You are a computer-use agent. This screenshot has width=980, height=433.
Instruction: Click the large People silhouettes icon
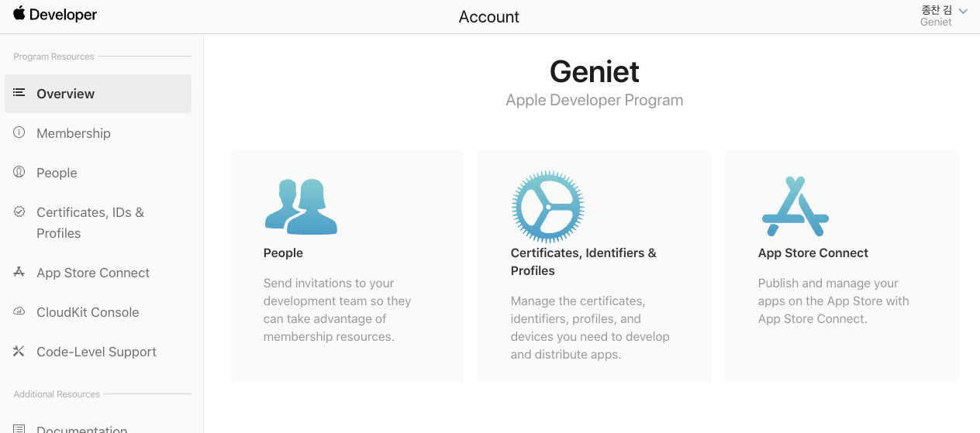[301, 206]
